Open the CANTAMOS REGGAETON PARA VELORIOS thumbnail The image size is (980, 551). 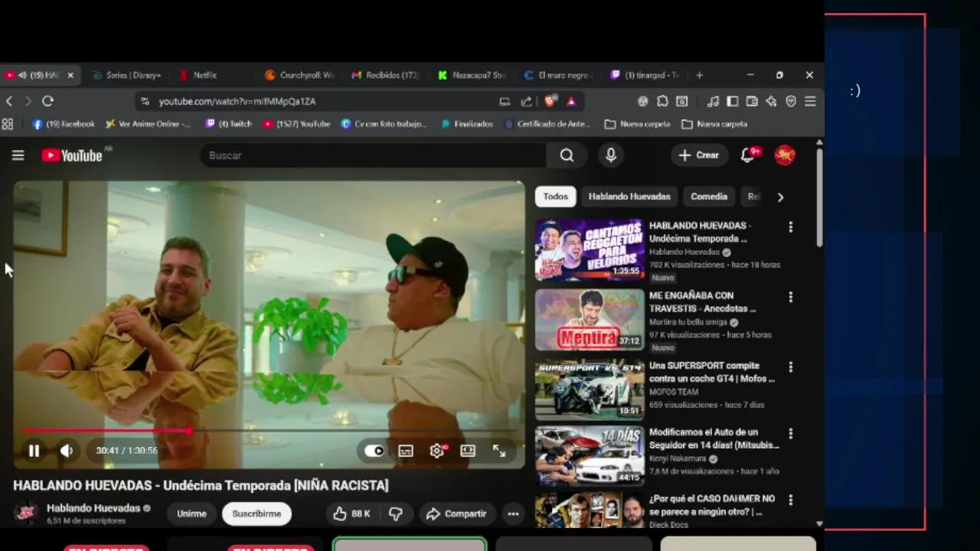(x=590, y=249)
